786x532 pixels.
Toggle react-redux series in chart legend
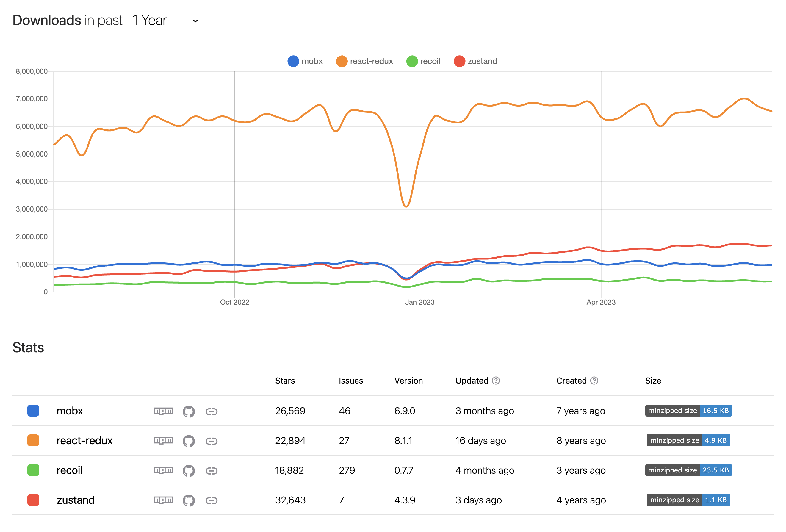click(365, 61)
